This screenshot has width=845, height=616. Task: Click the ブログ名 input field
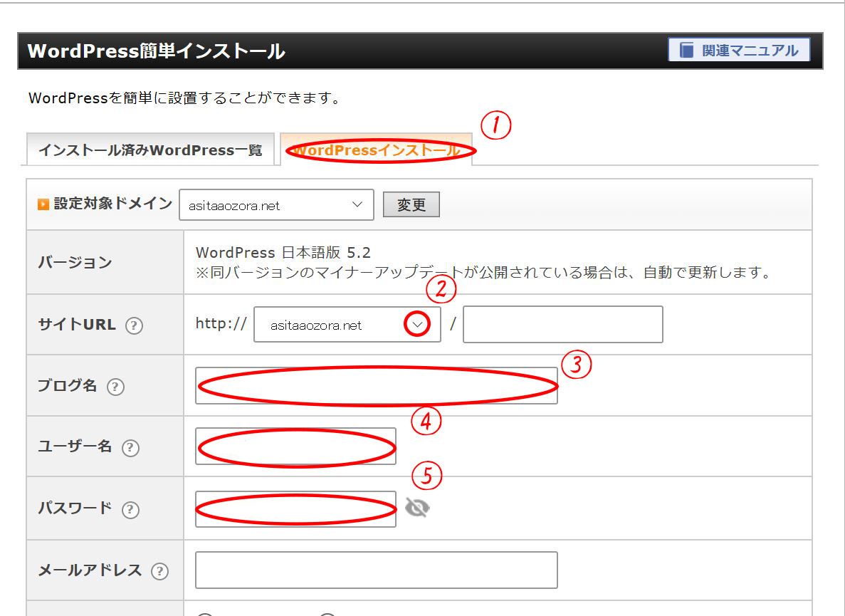376,385
